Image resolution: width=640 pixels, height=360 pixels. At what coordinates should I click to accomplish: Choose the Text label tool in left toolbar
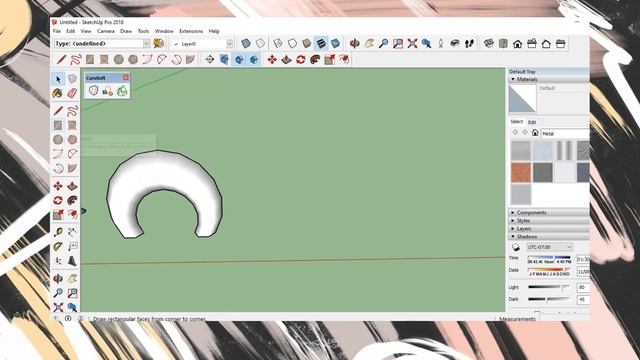[x=72, y=246]
